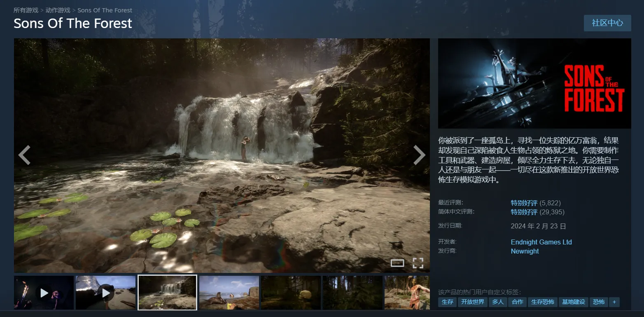This screenshot has height=317, width=644.
Task: View recent reviews 特别好评 rating
Action: coord(524,203)
